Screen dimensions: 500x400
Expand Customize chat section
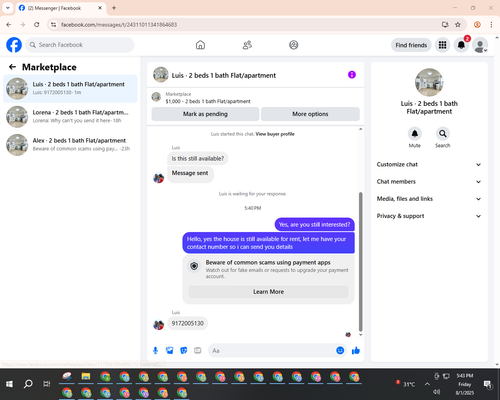tap(429, 164)
